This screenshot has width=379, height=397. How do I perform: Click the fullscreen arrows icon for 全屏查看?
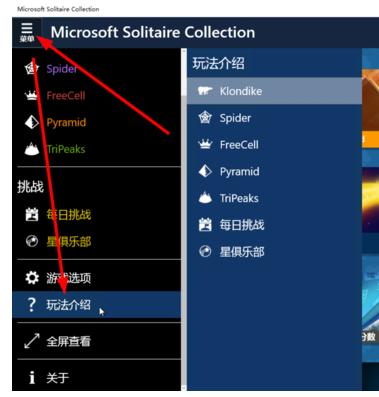(32, 341)
